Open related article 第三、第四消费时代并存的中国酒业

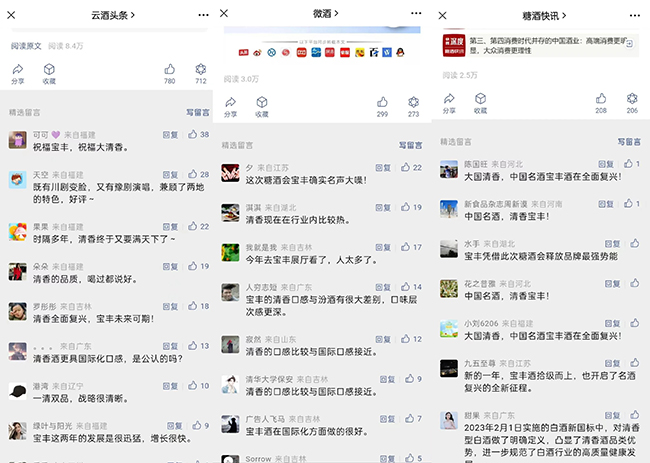[x=539, y=46]
